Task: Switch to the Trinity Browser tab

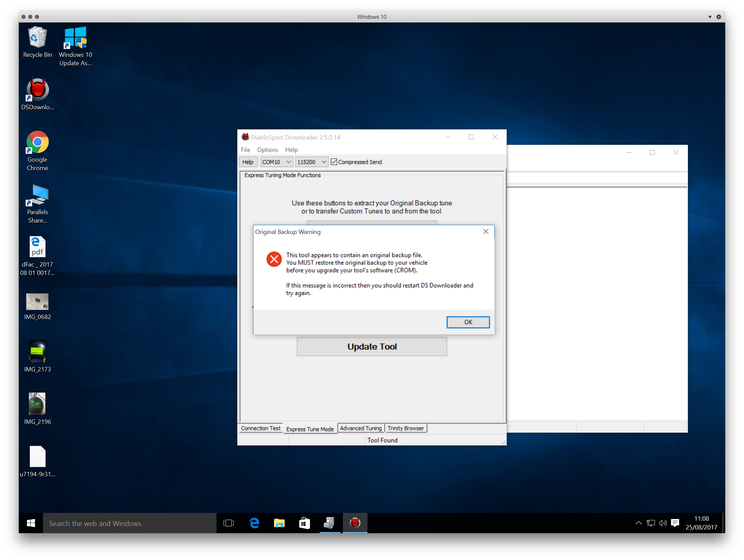Action: point(406,428)
